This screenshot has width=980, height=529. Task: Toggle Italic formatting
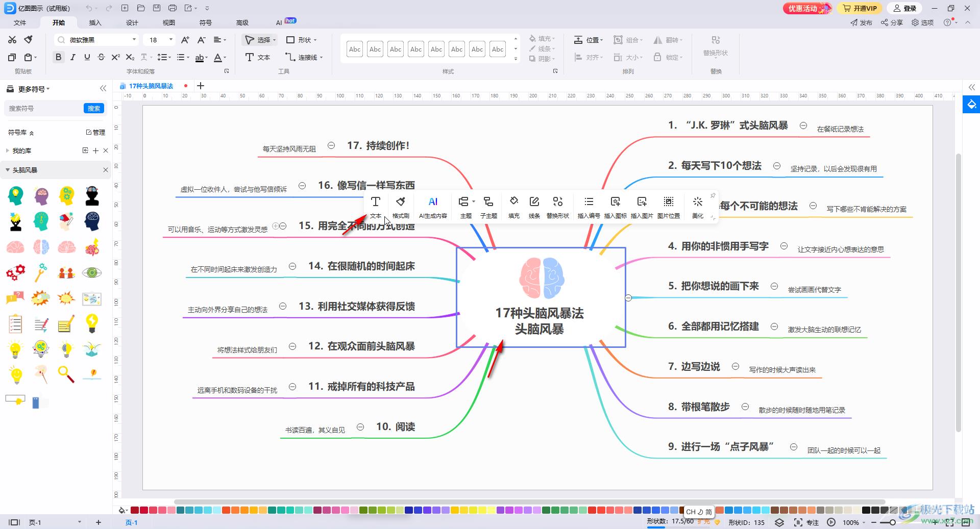click(x=73, y=57)
